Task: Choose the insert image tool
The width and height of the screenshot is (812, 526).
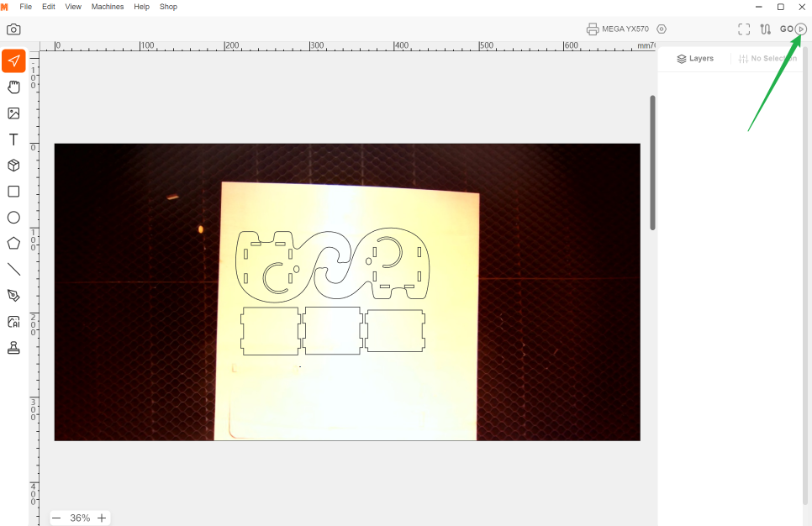Action: (13, 113)
